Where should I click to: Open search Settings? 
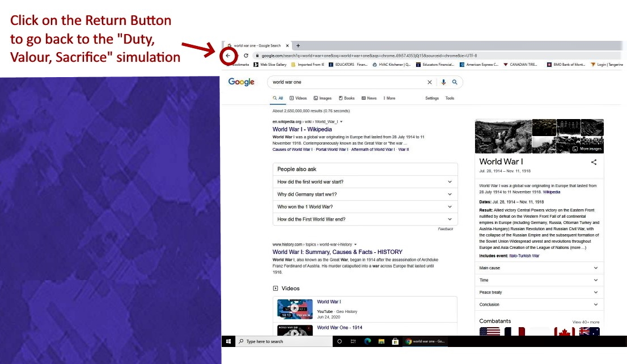coord(432,98)
